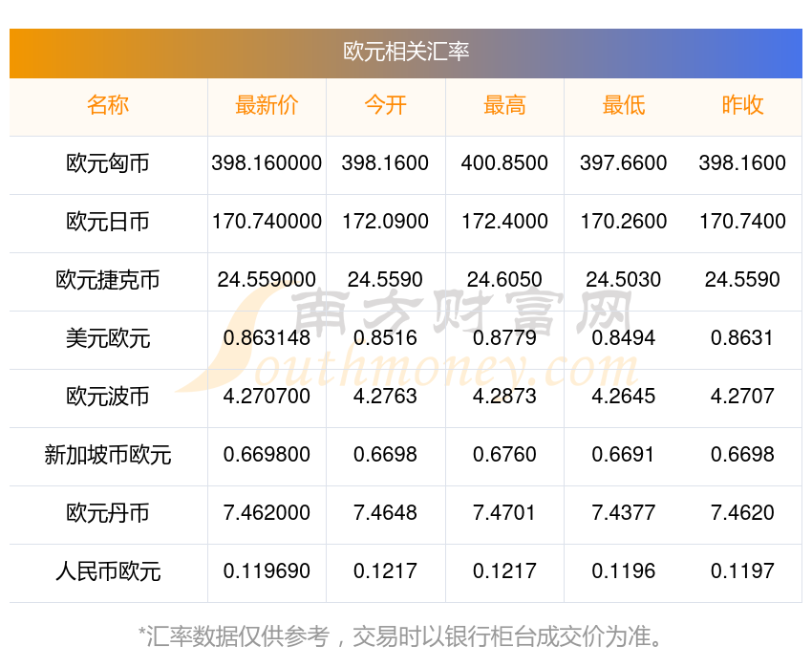Select the 最新价 column header
Screen dimensions: 812x667
[267, 105]
